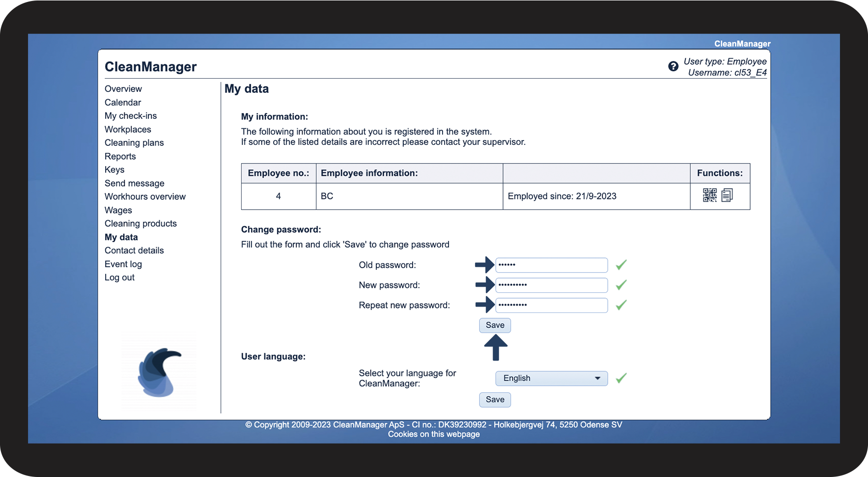The height and width of the screenshot is (477, 868).
Task: Open the QR code function icon
Action: (709, 196)
